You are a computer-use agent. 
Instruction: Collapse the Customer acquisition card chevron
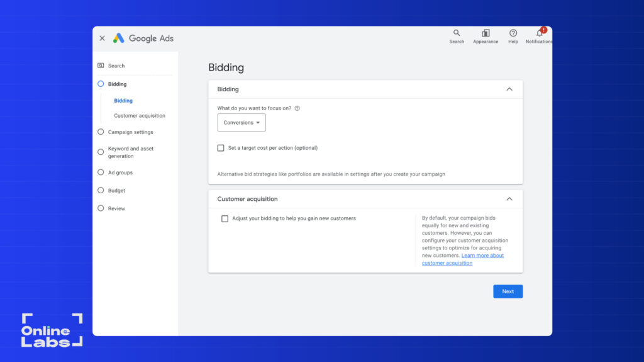coord(509,199)
